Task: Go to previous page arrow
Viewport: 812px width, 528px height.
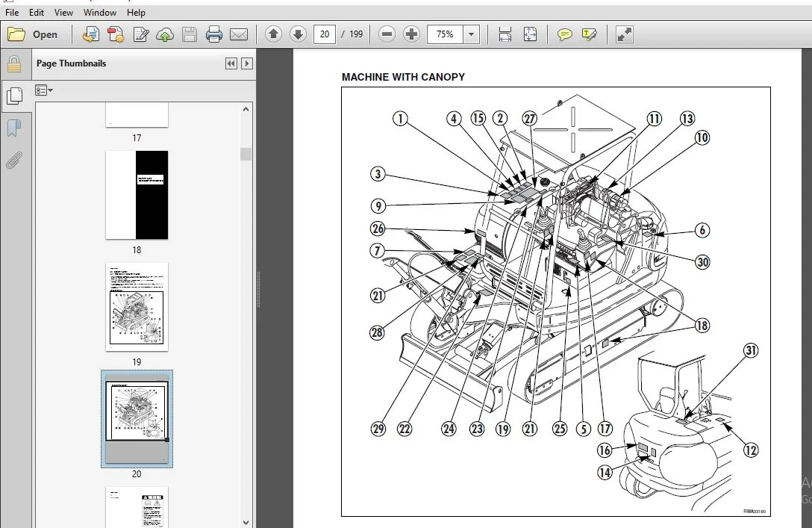Action: 273,34
